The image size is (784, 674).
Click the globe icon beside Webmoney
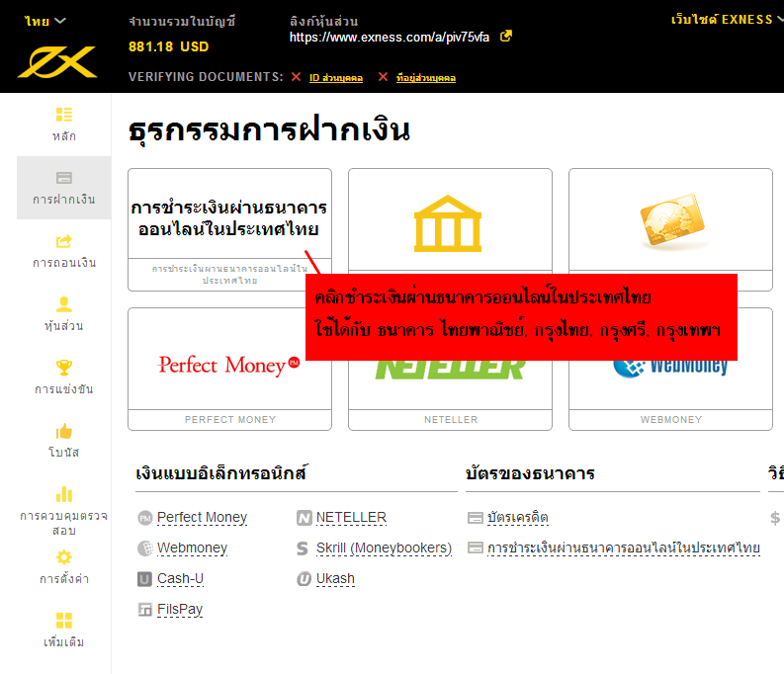(x=145, y=548)
